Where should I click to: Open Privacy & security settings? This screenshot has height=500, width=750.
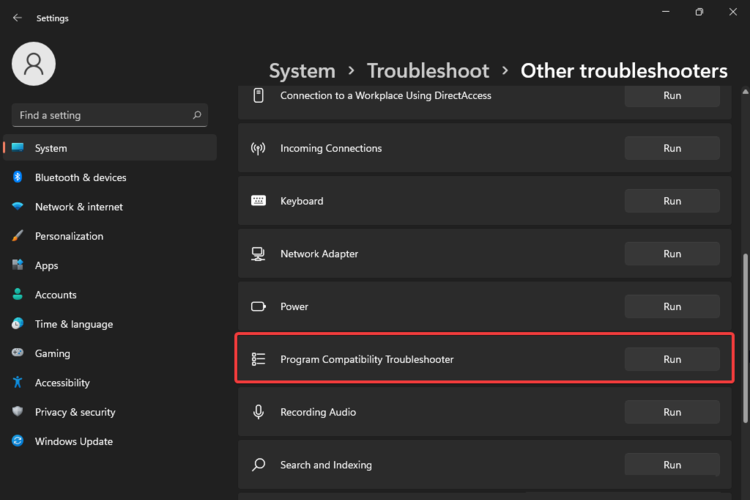coord(75,412)
